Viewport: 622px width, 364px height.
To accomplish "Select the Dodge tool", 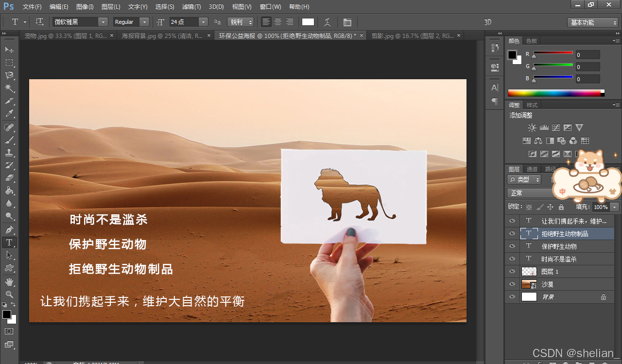I will 9,216.
